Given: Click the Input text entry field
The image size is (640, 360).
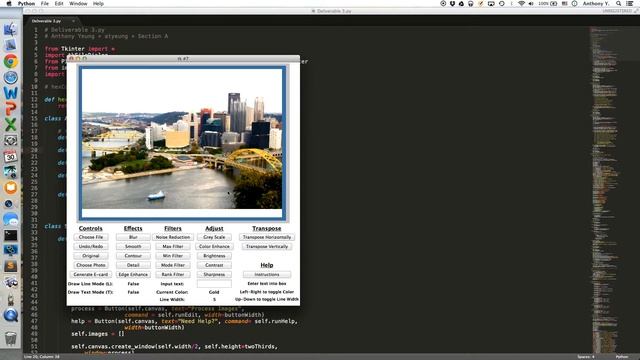Looking at the screenshot, I should pyautogui.click(x=214, y=284).
